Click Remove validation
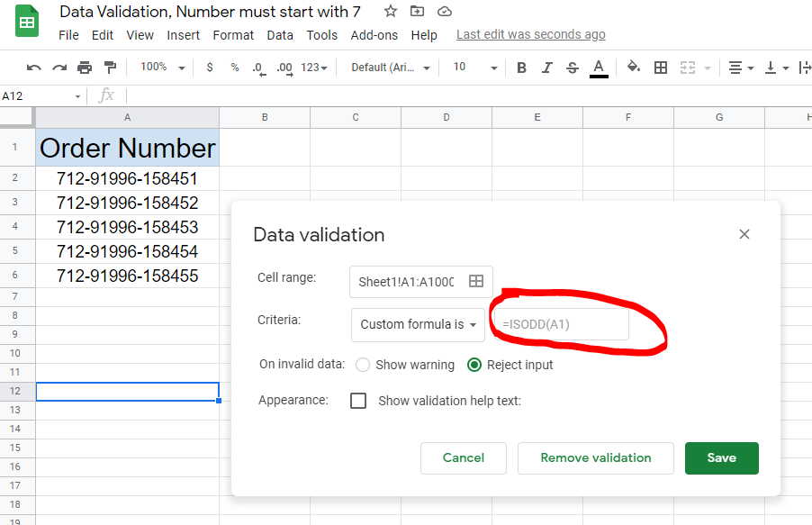812x525 pixels. [595, 457]
